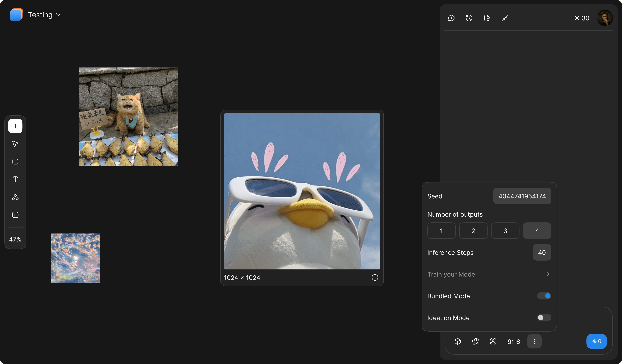The width and height of the screenshot is (622, 364).
Task: Activate the Text tool
Action: pos(15,179)
